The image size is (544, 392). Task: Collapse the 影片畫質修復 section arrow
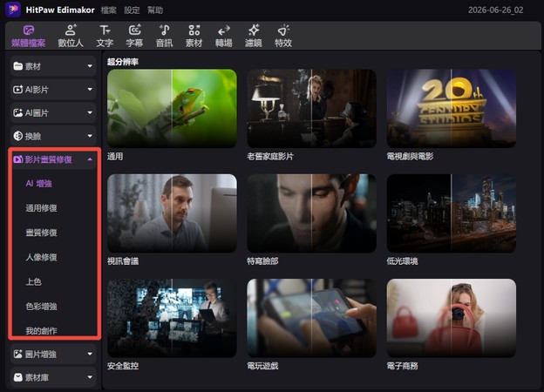point(90,159)
